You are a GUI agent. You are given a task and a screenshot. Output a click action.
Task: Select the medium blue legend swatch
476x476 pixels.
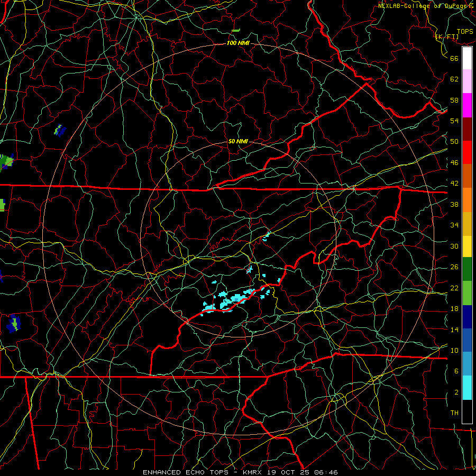(x=467, y=340)
